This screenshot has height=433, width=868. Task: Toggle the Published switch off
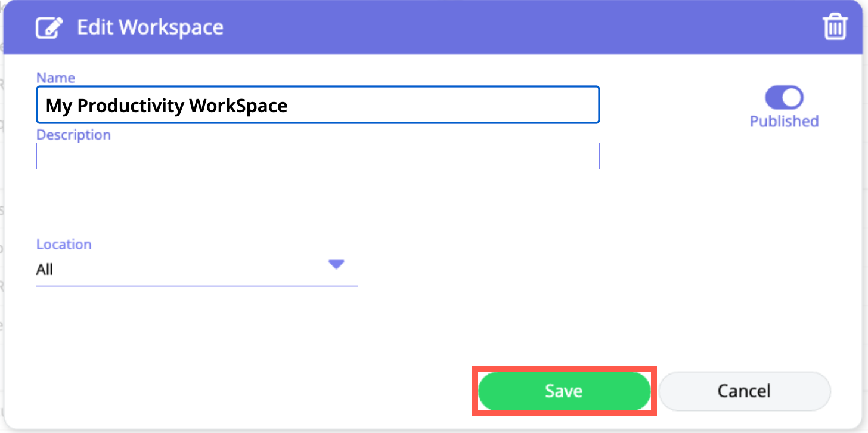coord(784,98)
